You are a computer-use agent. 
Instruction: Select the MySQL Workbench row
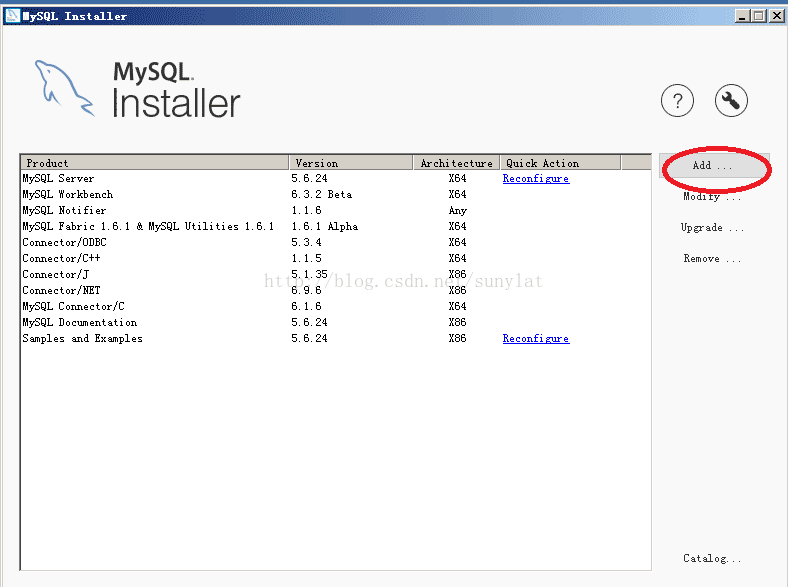pyautogui.click(x=336, y=194)
